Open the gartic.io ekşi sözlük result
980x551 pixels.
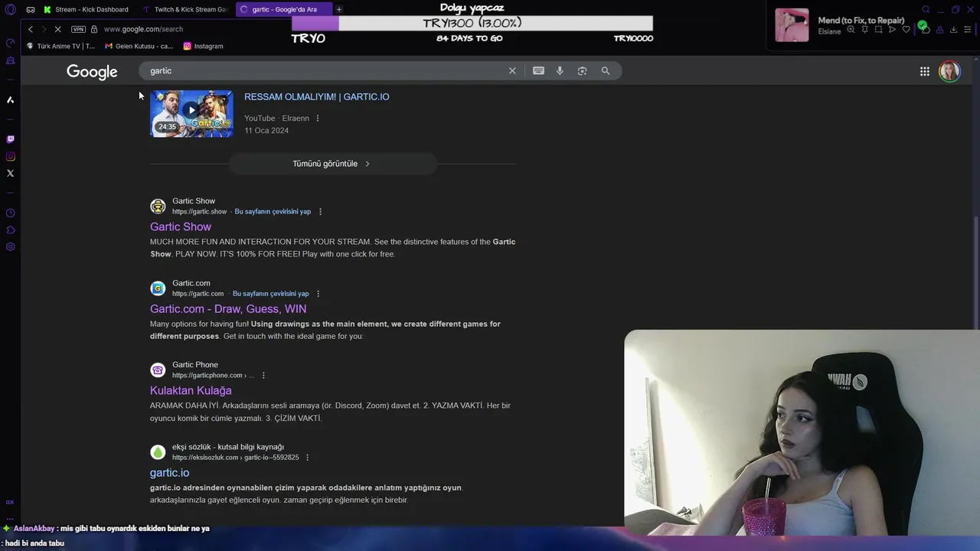169,472
